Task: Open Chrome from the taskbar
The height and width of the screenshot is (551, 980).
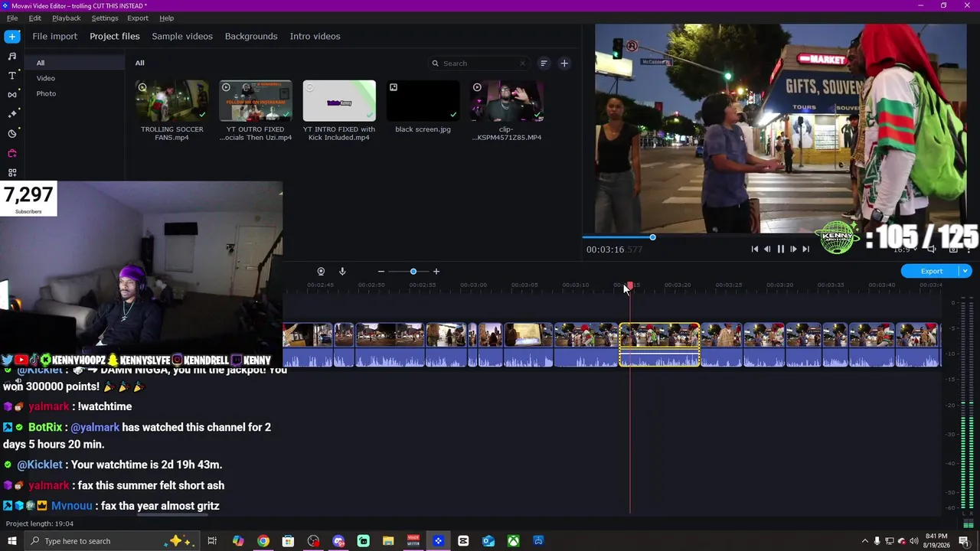Action: (263, 541)
